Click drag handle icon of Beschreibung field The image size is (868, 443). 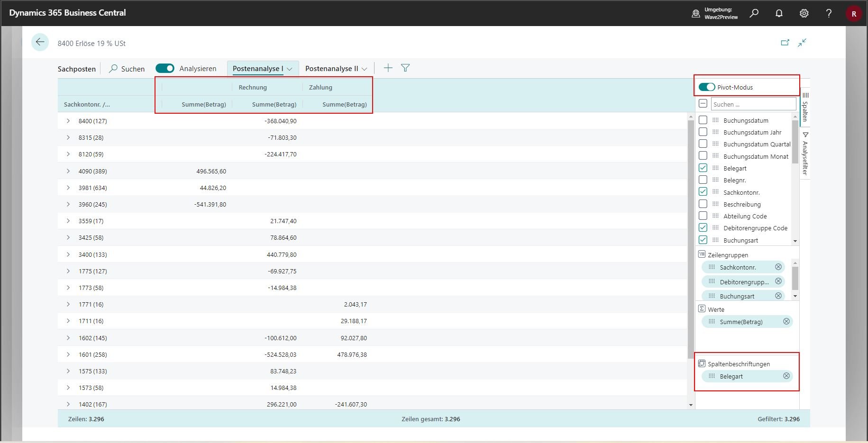coord(715,204)
